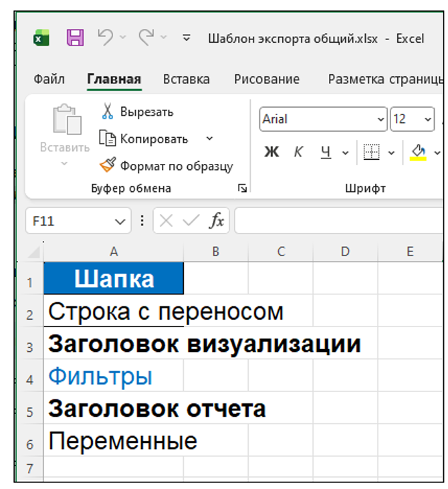The image size is (448, 489).
Task: Select column B header
Action: (x=216, y=252)
